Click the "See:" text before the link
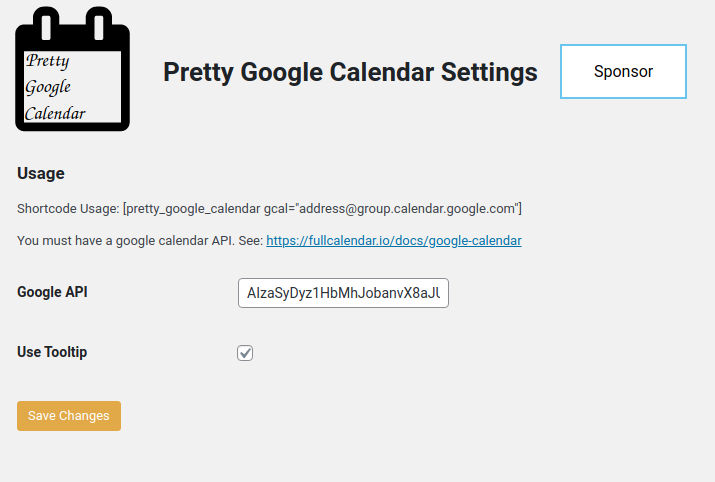The height and width of the screenshot is (482, 715). [250, 241]
